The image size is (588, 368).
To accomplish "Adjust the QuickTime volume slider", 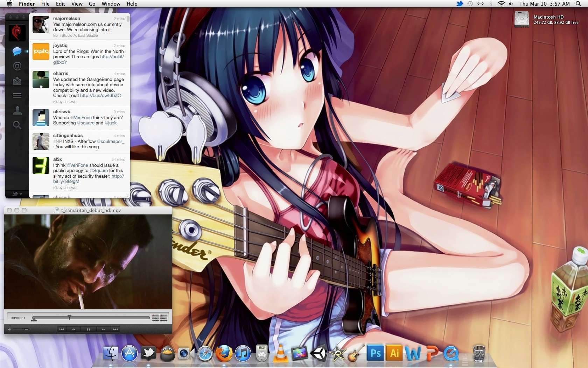I will [20, 329].
